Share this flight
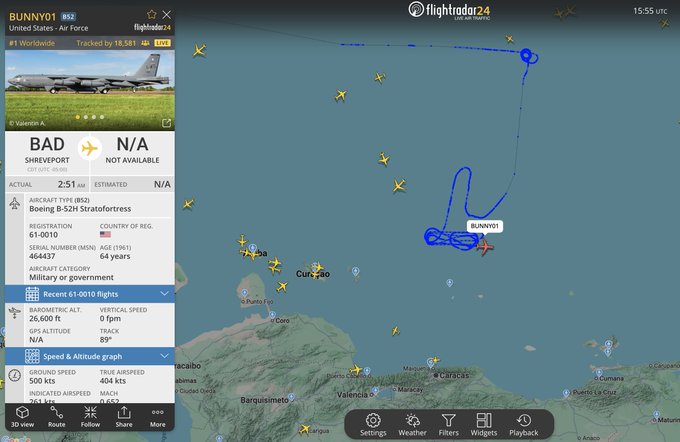 click(124, 417)
